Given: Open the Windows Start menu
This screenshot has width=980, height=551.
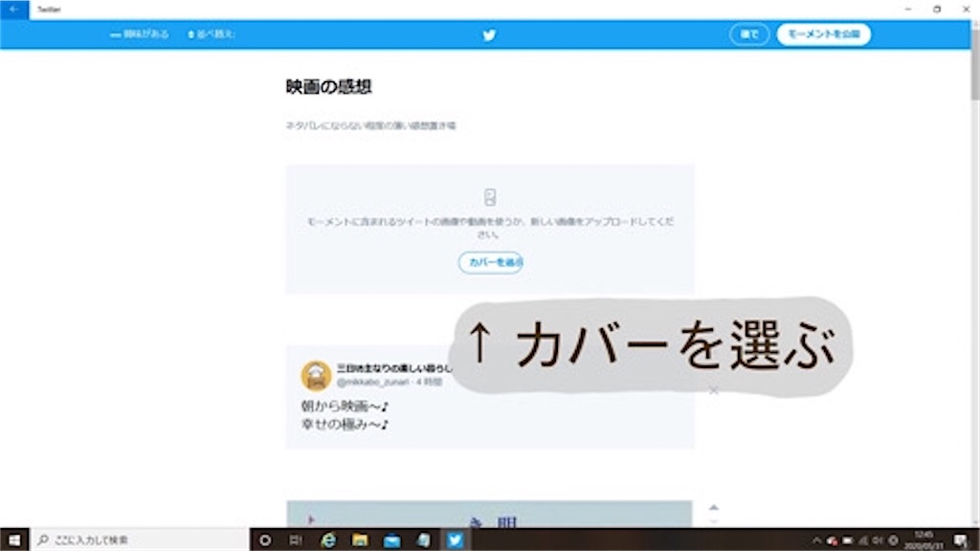Looking at the screenshot, I should 14,540.
